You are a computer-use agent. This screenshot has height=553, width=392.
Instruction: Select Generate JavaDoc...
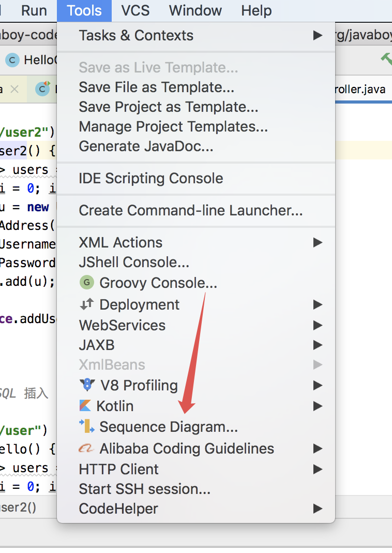point(196,147)
